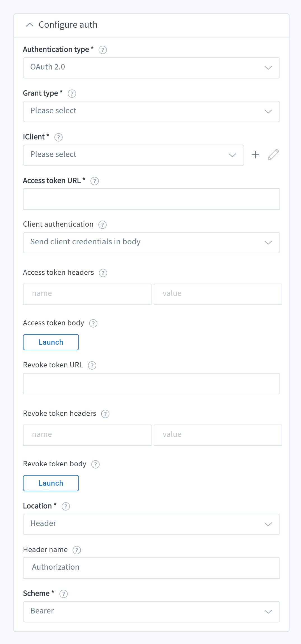Launch the Access token body editor
This screenshot has height=644, width=301.
51,342
